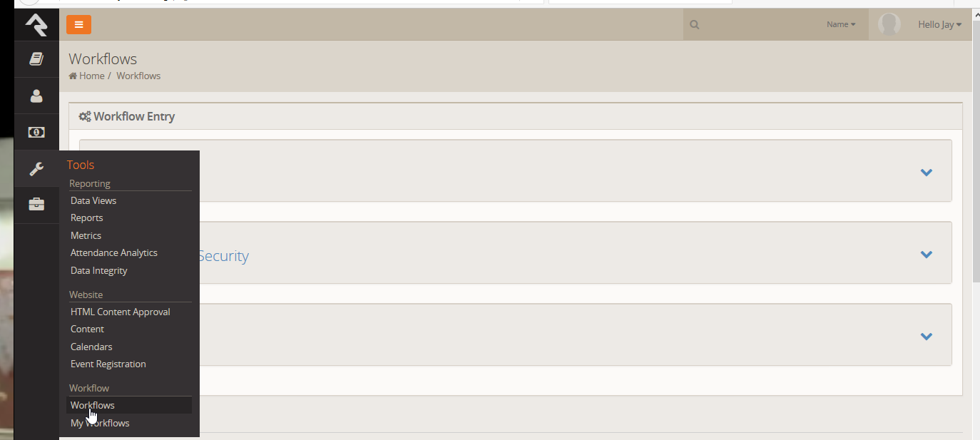Choose Event Registration from Tools menu

point(108,364)
